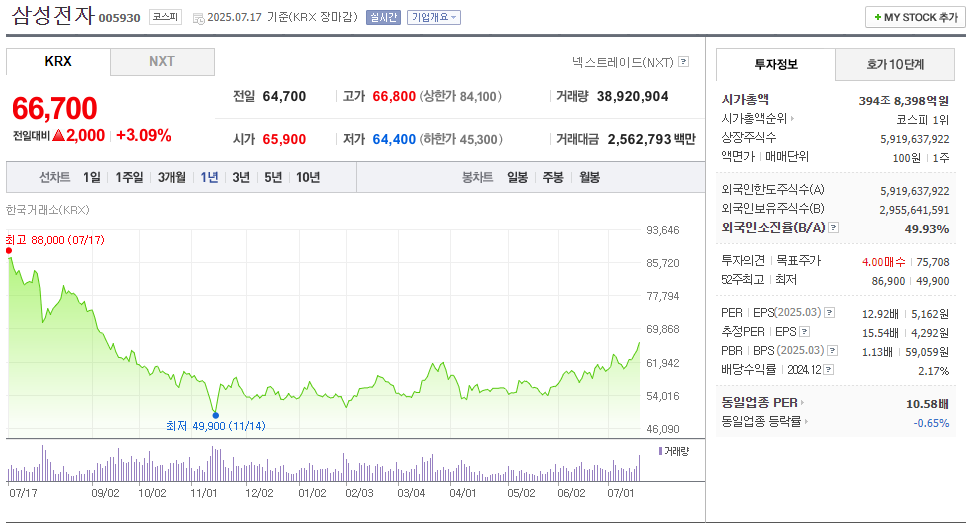This screenshot has height=523, width=966.
Task: Select the 10년 line chart period
Action: click(308, 177)
